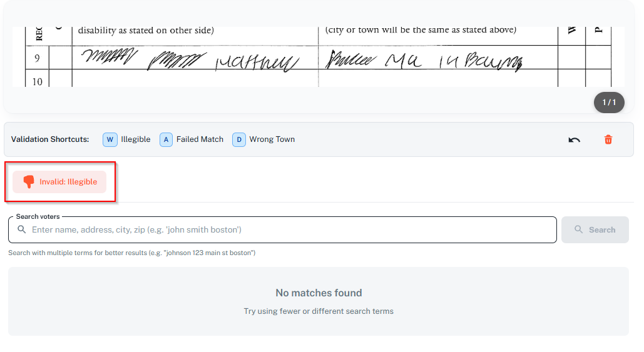Viewport: 644px width, 352px height.
Task: Click the A shortcut key badge
Action: 166,139
